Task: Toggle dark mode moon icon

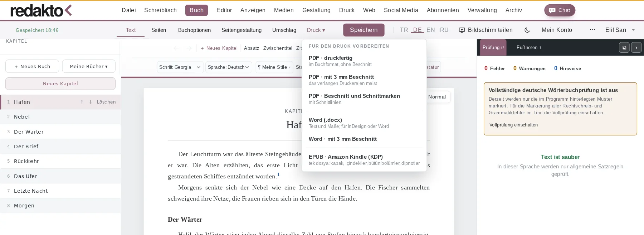Action: (x=527, y=30)
